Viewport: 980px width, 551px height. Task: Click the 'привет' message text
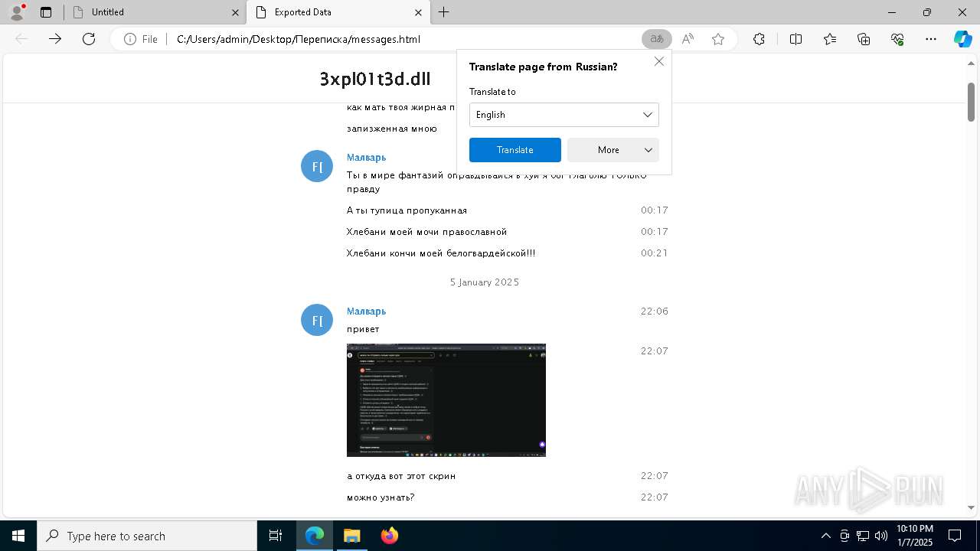363,329
